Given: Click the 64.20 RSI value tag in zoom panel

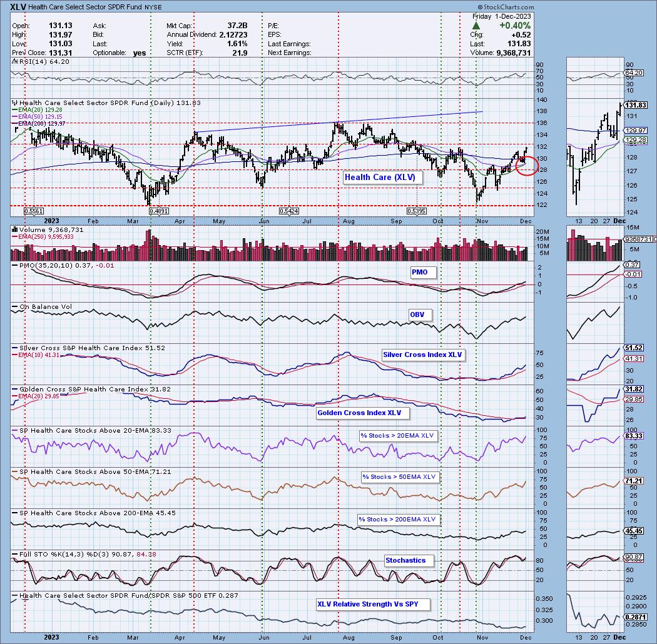Looking at the screenshot, I should tap(633, 73).
